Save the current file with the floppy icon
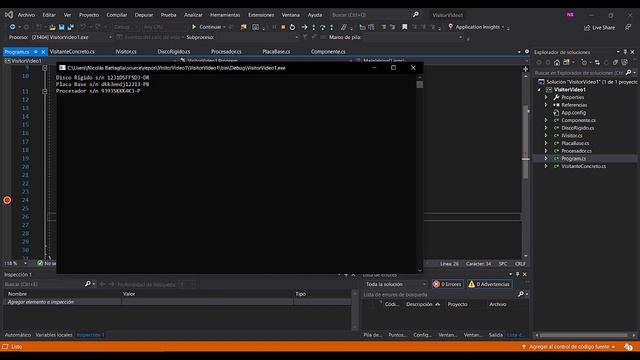 click(x=62, y=27)
